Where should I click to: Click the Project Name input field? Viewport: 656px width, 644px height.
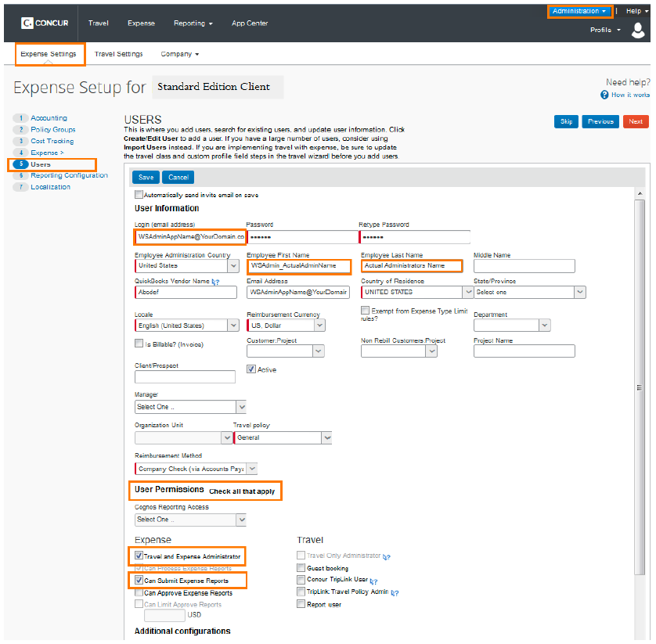(524, 351)
